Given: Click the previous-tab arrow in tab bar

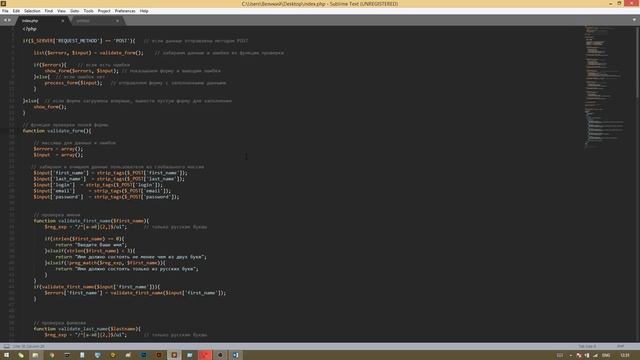Looking at the screenshot, I should (x=5, y=20).
